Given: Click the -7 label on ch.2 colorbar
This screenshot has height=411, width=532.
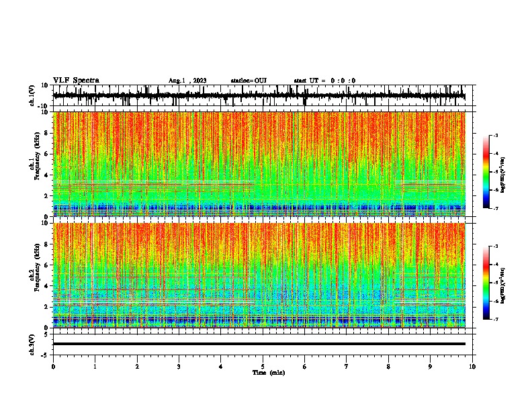Looking at the screenshot, I should tap(495, 319).
